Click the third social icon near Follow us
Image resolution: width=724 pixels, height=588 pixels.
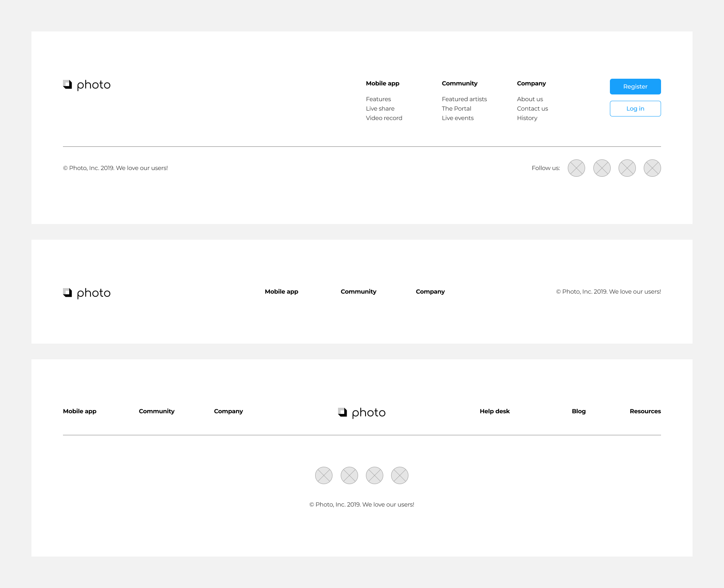626,168
